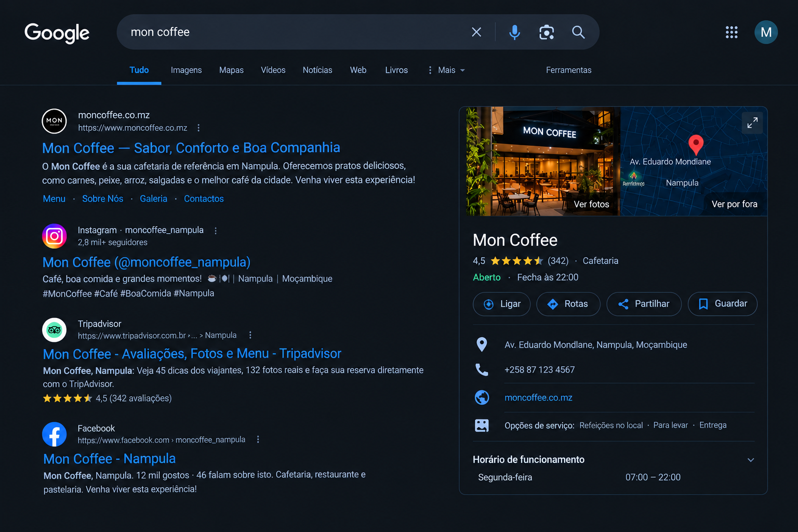Open Google Lens image search icon
Viewport: 798px width, 532px height.
click(x=547, y=32)
